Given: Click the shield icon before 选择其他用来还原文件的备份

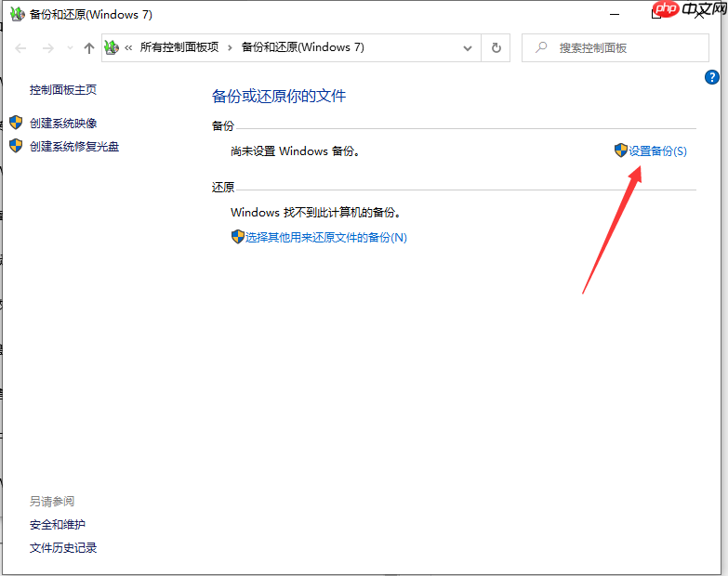Looking at the screenshot, I should 238,237.
